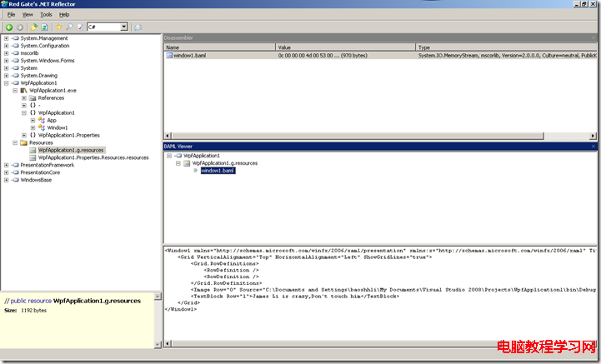Click left arrow of XAML code scrollbar
Viewport: 601px width, 364px height.
(x=168, y=344)
